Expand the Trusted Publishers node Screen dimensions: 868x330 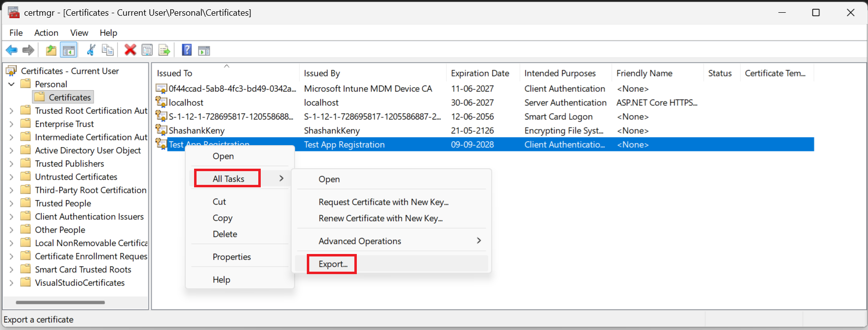click(x=11, y=164)
